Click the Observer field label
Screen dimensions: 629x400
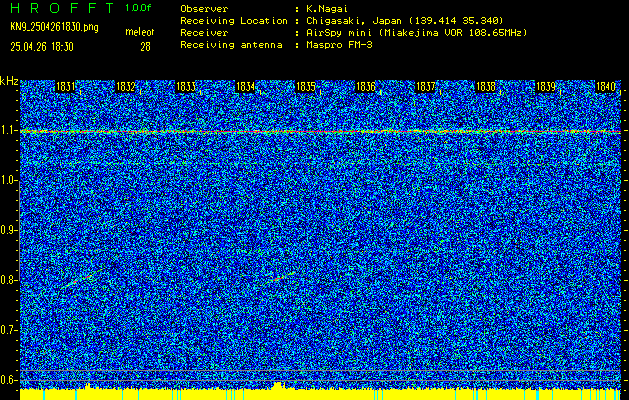[204, 9]
